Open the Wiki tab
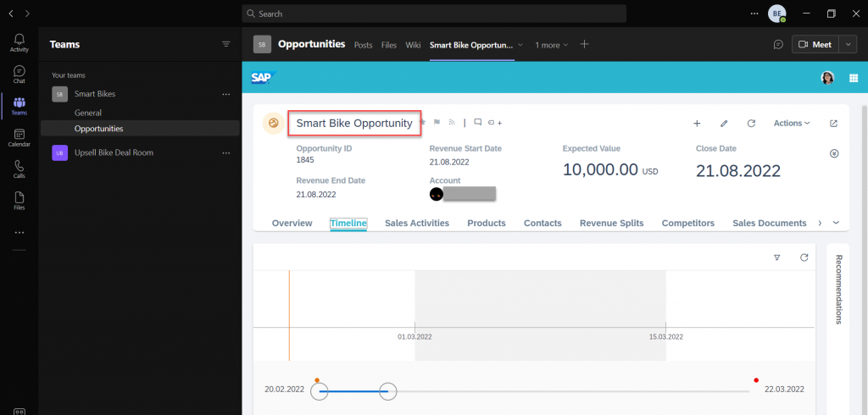 pos(413,45)
